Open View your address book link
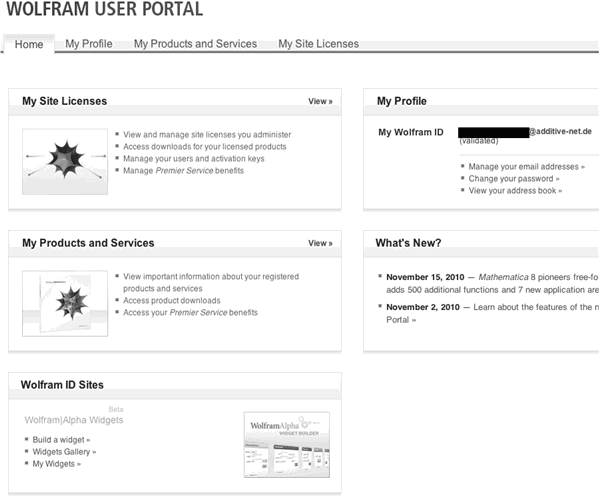The height and width of the screenshot is (503, 602). click(x=515, y=190)
